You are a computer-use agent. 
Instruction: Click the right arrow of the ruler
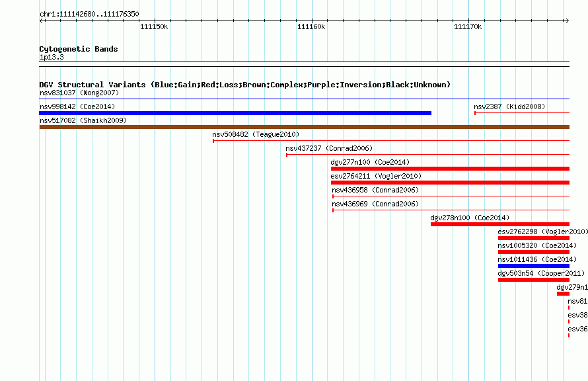point(568,21)
